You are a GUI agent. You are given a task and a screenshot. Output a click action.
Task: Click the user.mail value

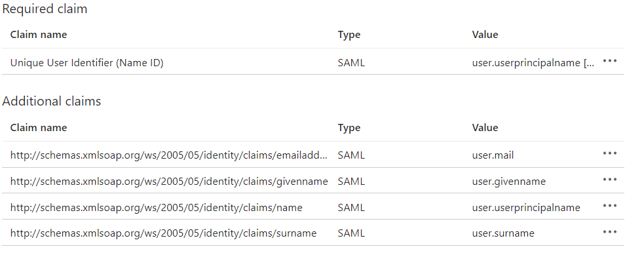point(493,155)
